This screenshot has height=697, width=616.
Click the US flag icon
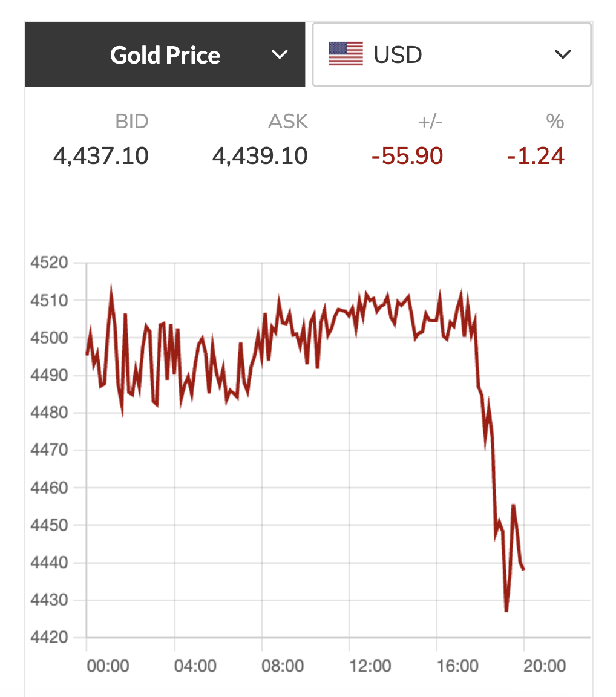click(x=346, y=54)
